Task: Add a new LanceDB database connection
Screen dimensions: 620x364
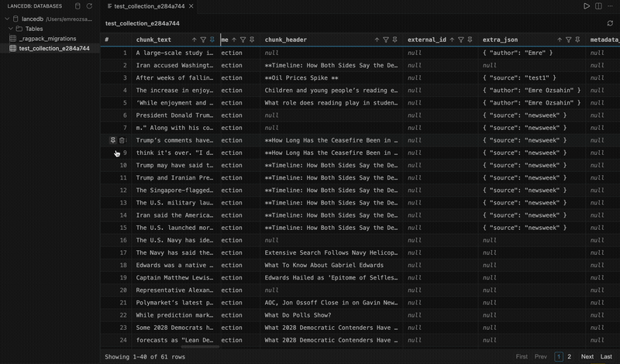Action: [x=77, y=6]
